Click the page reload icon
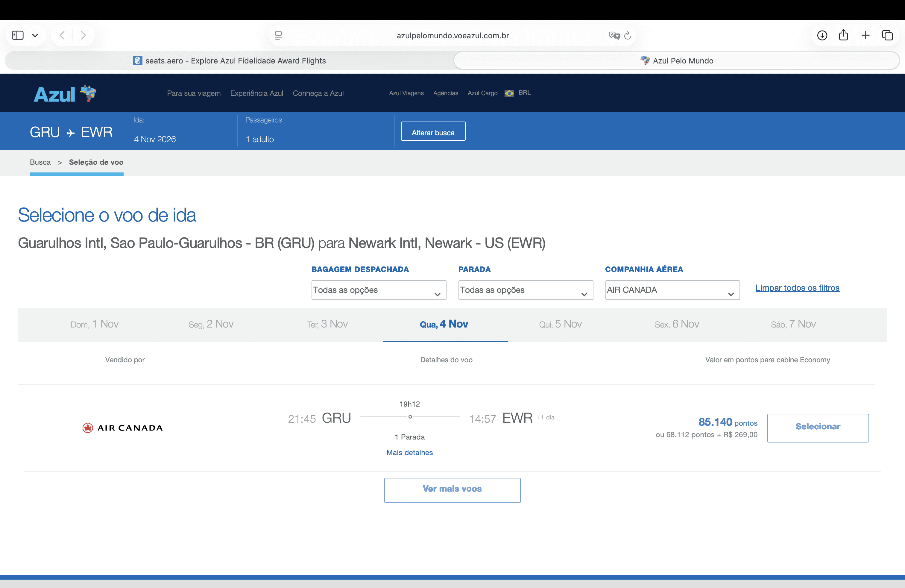Image resolution: width=905 pixels, height=588 pixels. click(x=628, y=35)
